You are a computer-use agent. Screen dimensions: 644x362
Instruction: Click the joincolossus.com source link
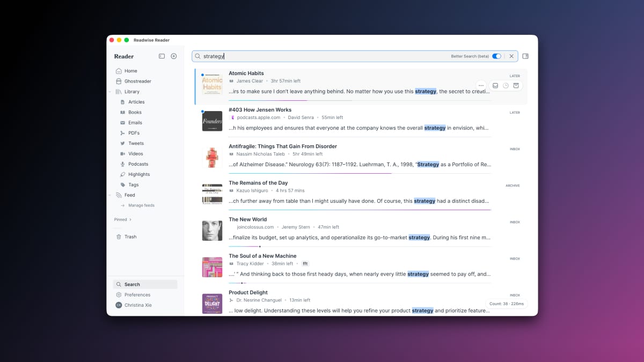(255, 227)
